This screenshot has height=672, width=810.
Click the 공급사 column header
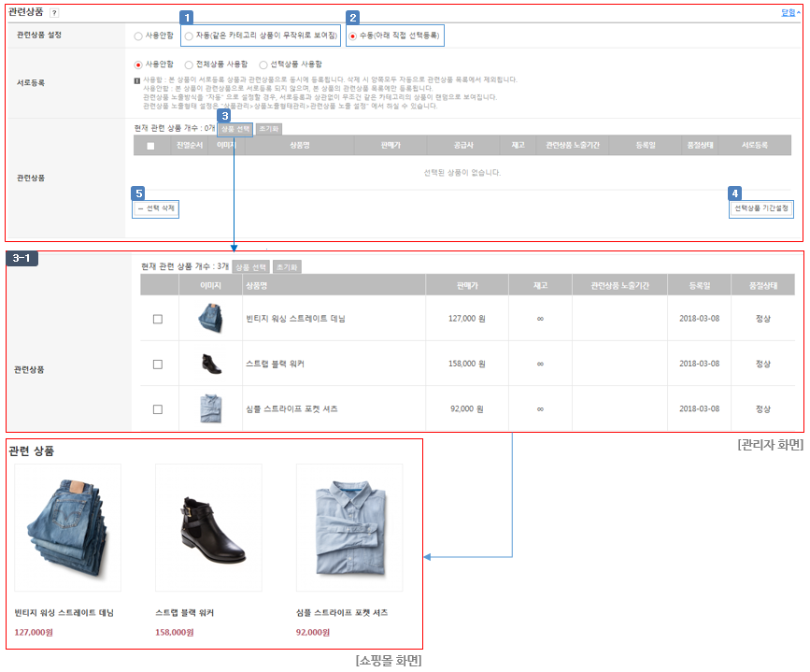coord(463,146)
